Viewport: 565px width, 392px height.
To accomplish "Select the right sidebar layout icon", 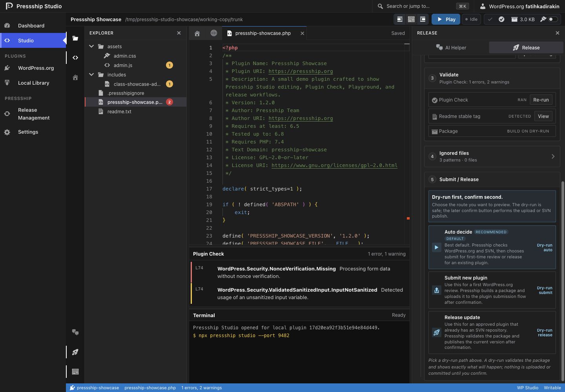I will point(423,19).
